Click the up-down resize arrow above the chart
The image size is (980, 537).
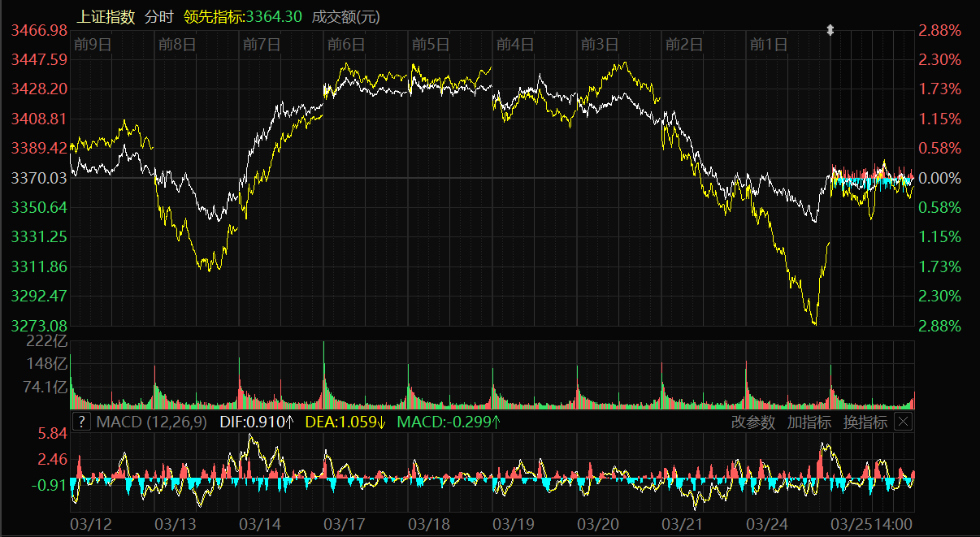point(830,30)
